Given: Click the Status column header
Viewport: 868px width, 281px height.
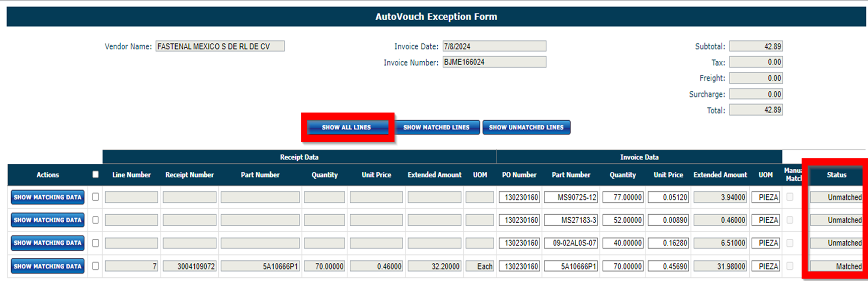Looking at the screenshot, I should 836,175.
